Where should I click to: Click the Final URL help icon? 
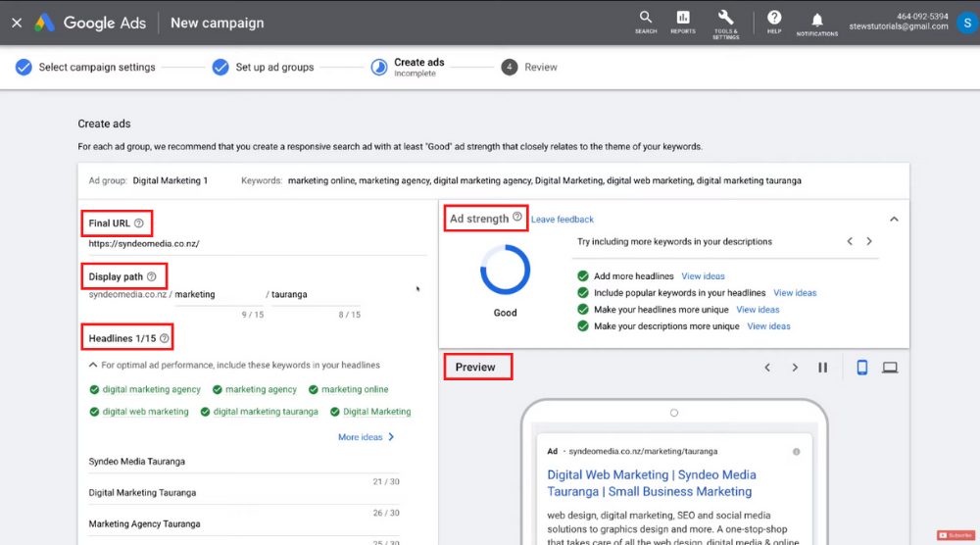[x=139, y=223]
